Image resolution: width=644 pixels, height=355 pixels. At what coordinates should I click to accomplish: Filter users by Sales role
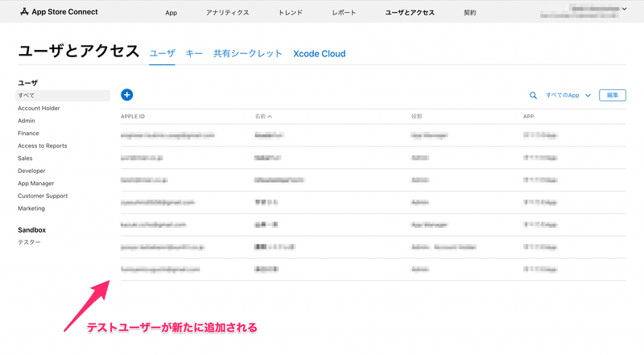[x=25, y=159]
